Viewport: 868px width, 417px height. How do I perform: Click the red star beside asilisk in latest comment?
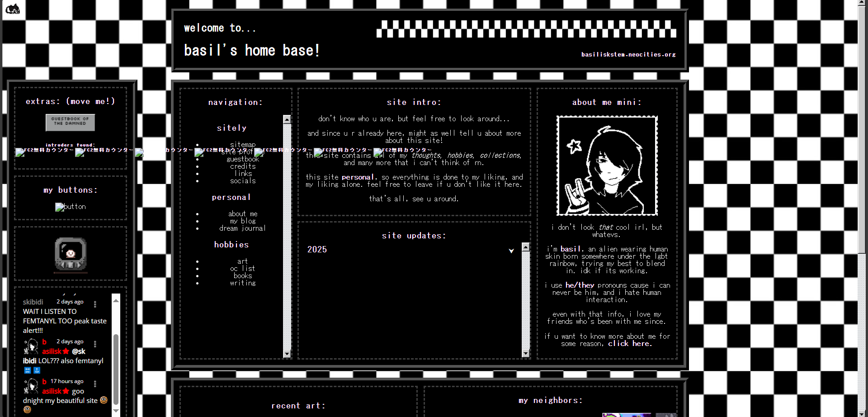[x=66, y=391]
